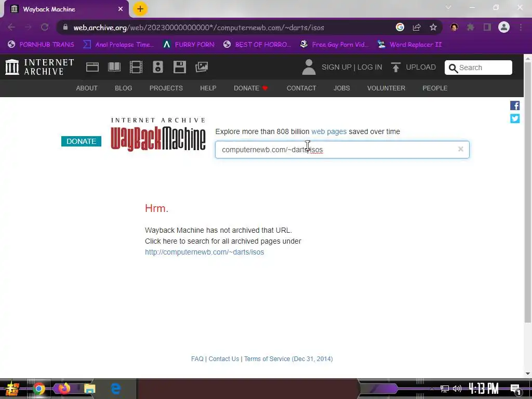
Task: Open the Software floppy disk icon
Action: (x=179, y=67)
